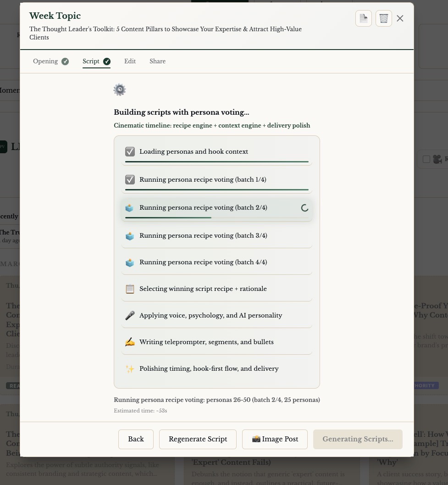This screenshot has height=485, width=448.
Task: Switch to the Opening tab
Action: coord(45,61)
